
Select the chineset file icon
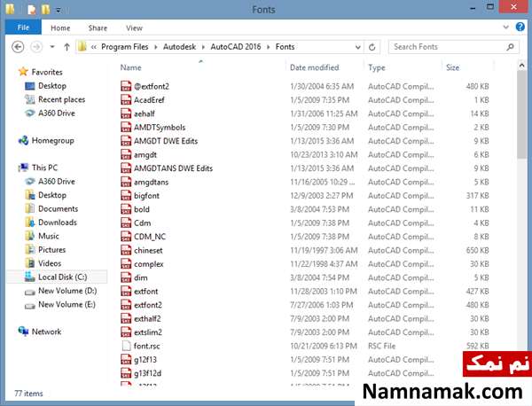(126, 250)
